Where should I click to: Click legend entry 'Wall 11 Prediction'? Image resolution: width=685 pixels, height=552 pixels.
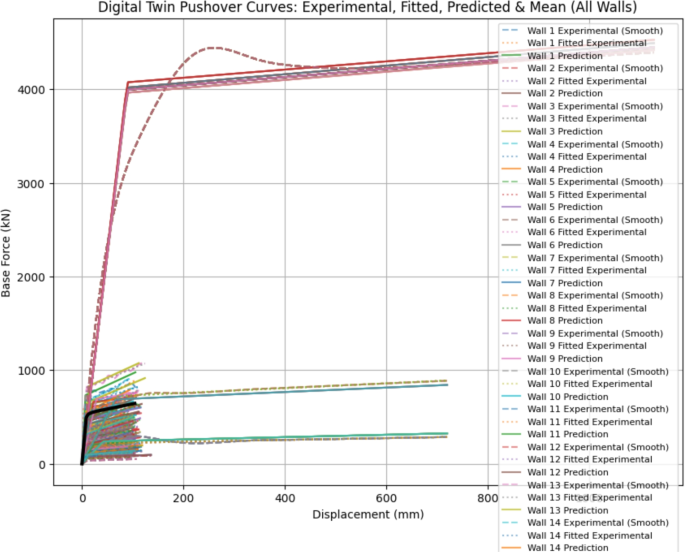(555, 434)
